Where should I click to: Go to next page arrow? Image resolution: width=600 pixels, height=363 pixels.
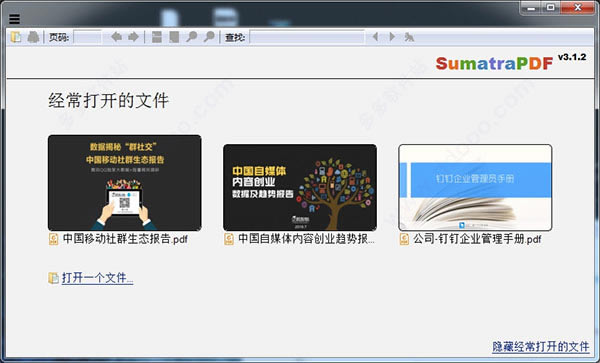coord(133,37)
